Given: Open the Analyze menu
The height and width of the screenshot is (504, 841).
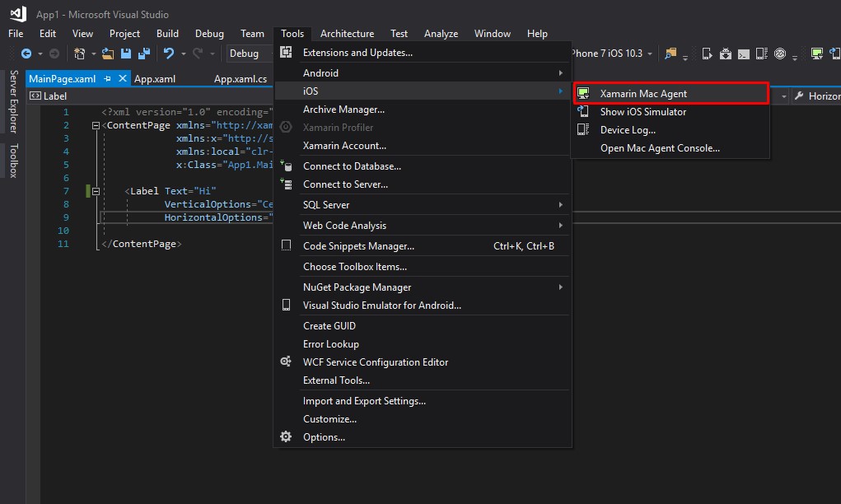Looking at the screenshot, I should [x=441, y=33].
